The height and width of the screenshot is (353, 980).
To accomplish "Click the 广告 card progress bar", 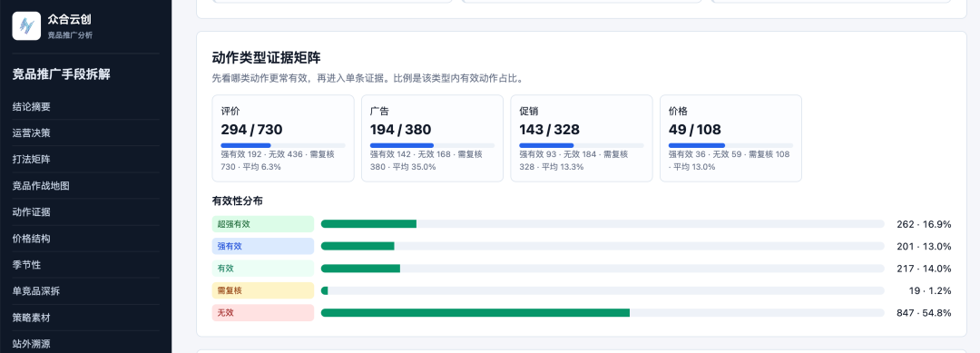I will (433, 145).
